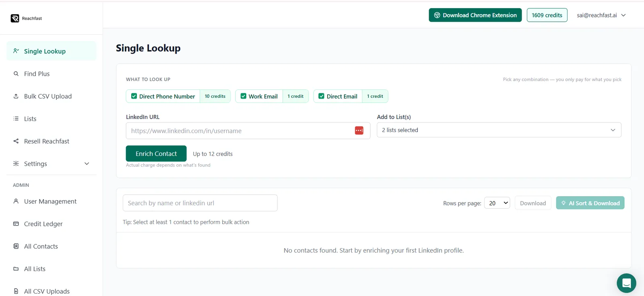
Task: Open the Credit Ledger page
Action: pyautogui.click(x=52, y=224)
